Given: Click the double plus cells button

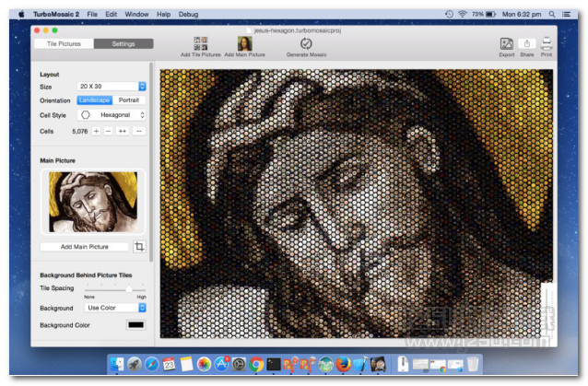Looking at the screenshot, I should (x=123, y=131).
